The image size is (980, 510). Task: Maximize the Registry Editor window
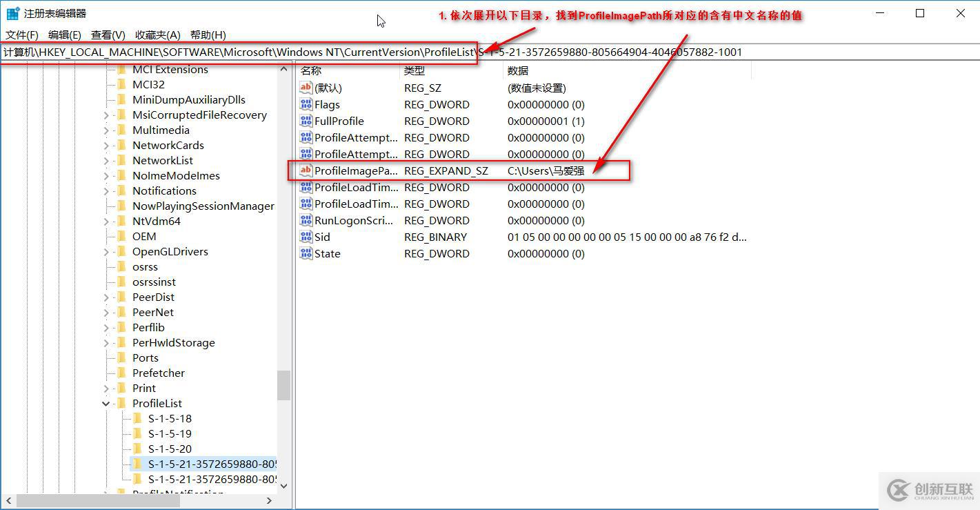pos(920,13)
